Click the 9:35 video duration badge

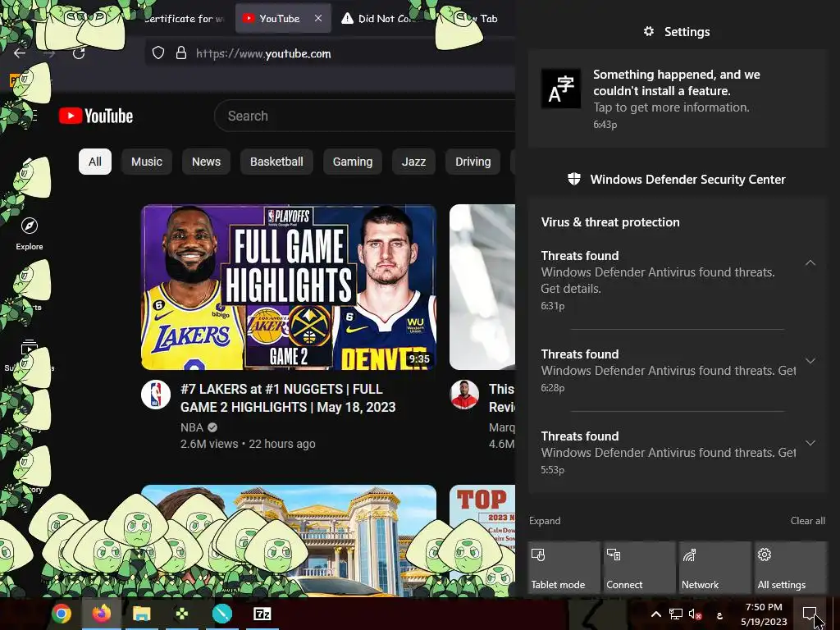point(419,359)
